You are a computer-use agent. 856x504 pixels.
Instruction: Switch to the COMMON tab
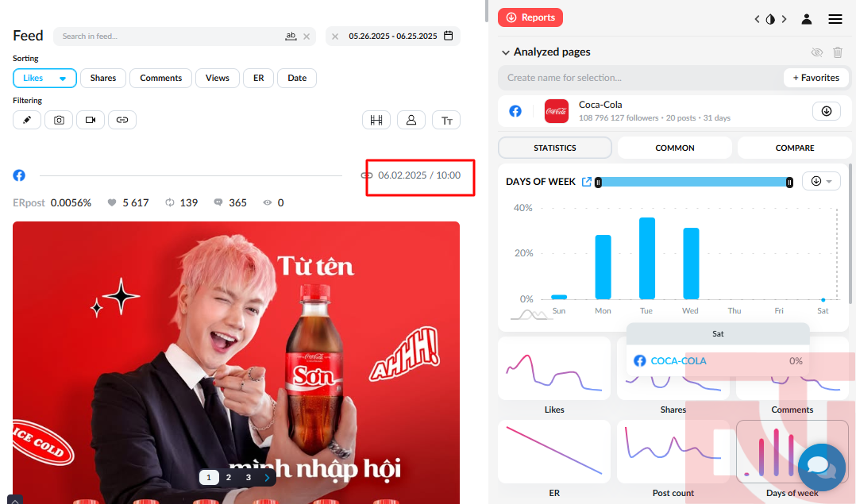tap(675, 148)
